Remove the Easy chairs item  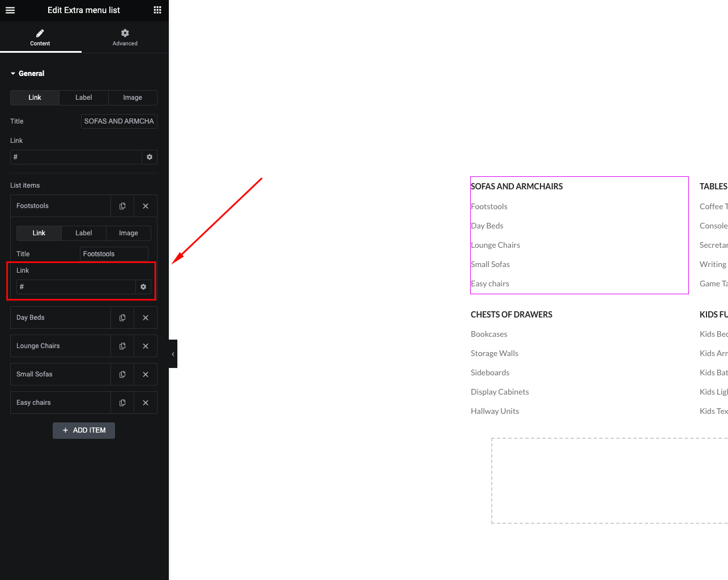coord(146,403)
